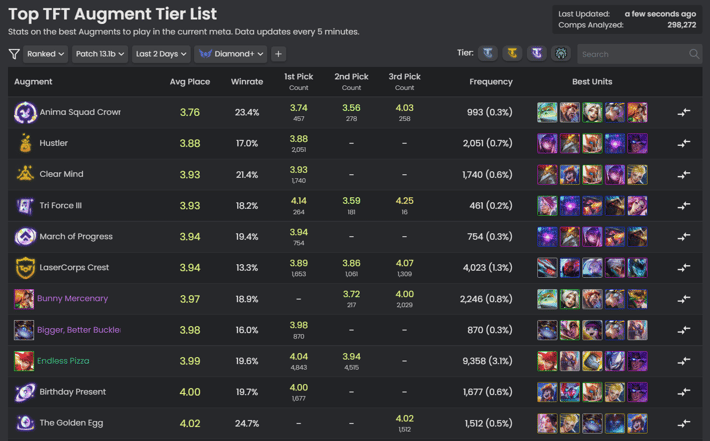
Task: Open the Endless Pizza augment link
Action: click(63, 361)
